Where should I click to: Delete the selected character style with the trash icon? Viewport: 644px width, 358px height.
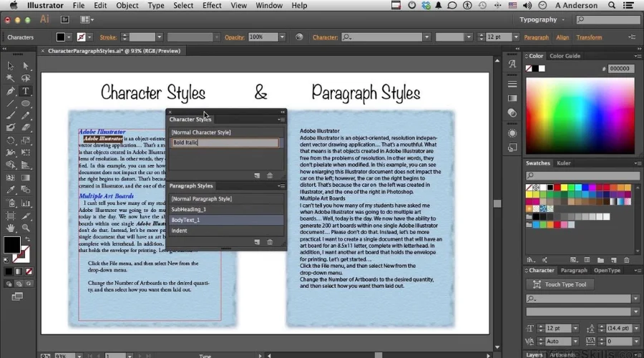pyautogui.click(x=270, y=175)
